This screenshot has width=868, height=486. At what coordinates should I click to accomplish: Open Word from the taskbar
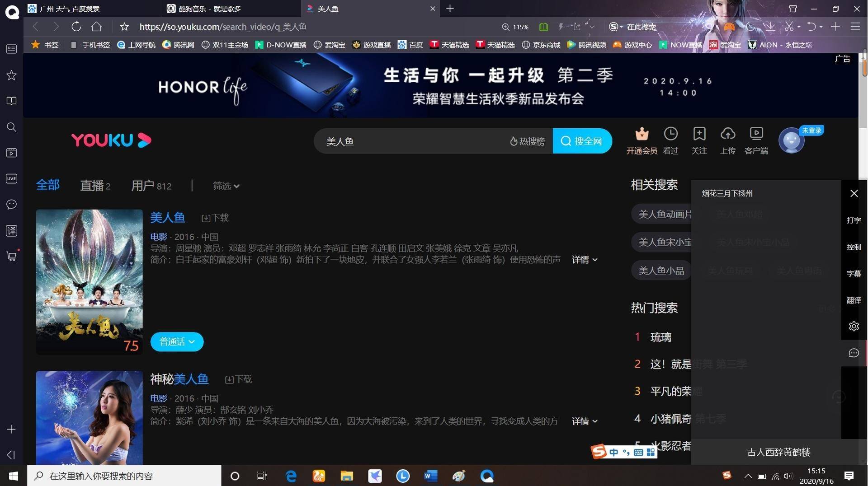[x=430, y=476]
